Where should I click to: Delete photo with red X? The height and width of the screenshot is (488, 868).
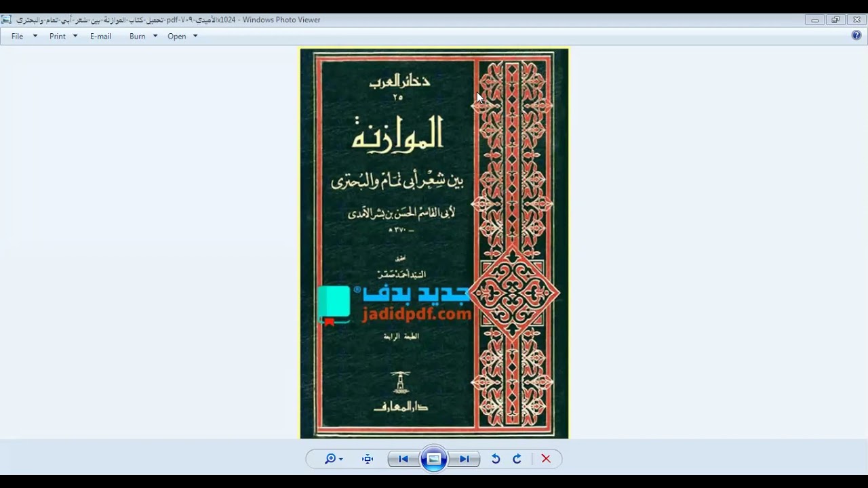coord(546,459)
